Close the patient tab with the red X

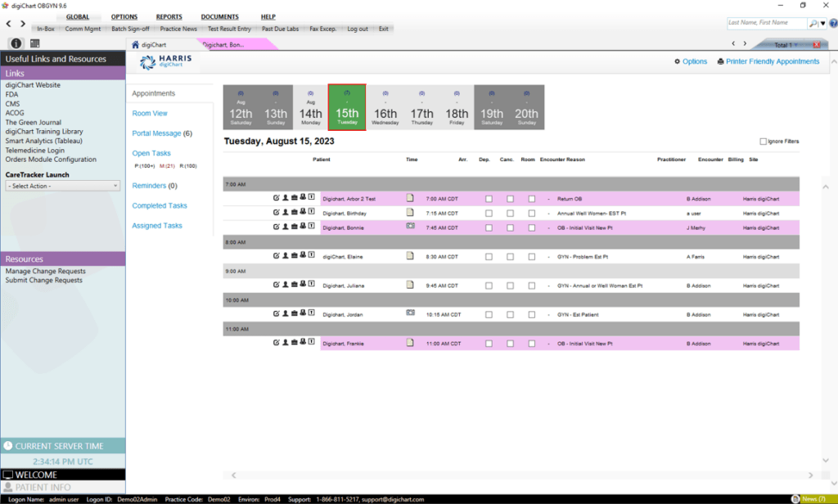(x=816, y=45)
